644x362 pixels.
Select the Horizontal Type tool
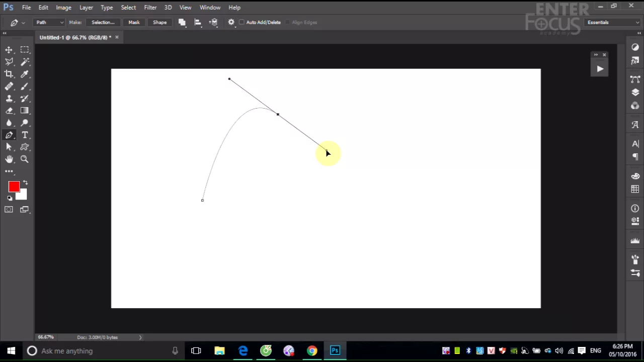point(25,135)
